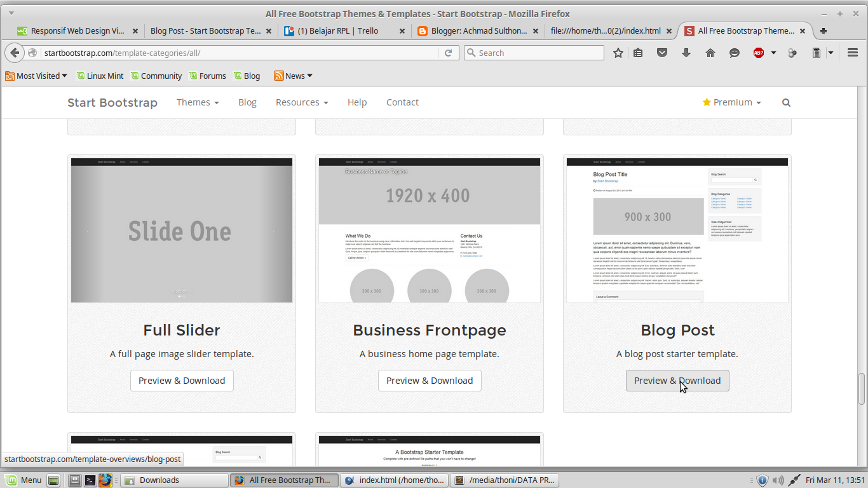Image resolution: width=868 pixels, height=488 pixels.
Task: Save page to Pocket
Action: tap(662, 53)
